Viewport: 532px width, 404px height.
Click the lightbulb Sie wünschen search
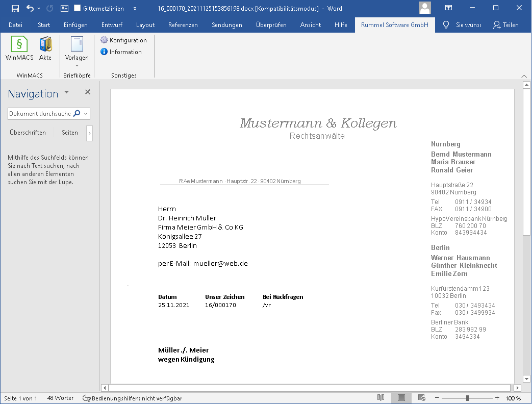462,25
